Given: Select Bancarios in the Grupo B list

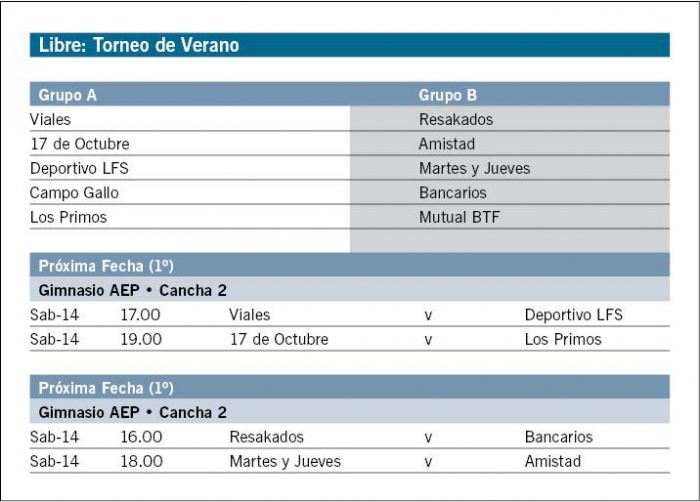Looking at the screenshot, I should pos(452,192).
